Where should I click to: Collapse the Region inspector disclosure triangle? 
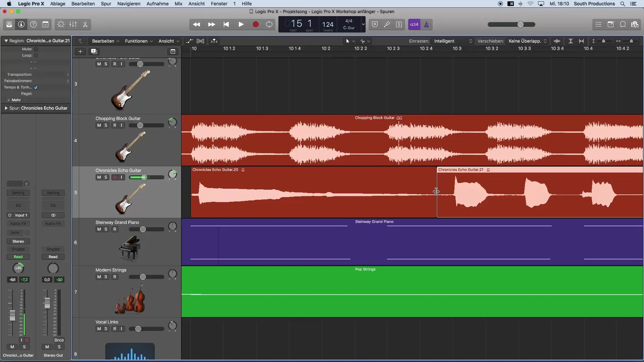coord(6,41)
